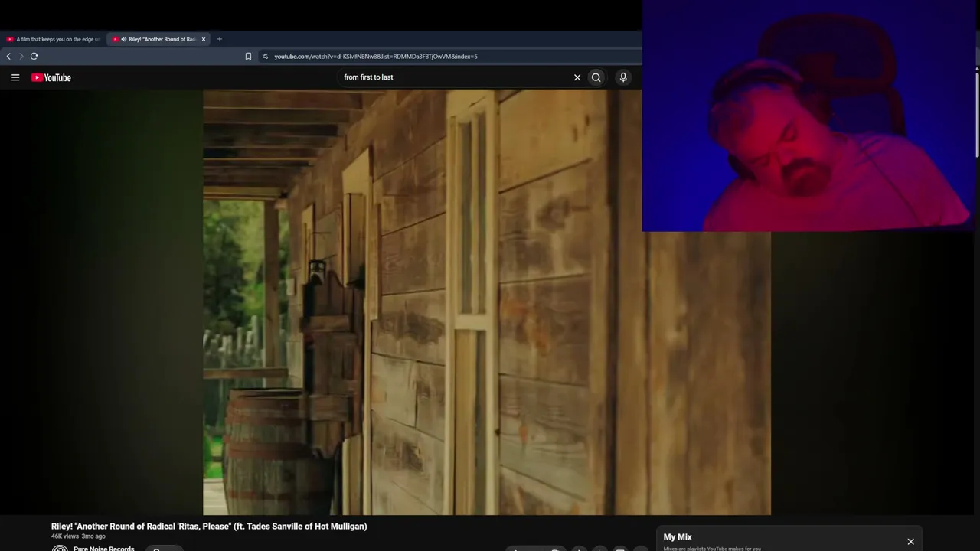Click the '46K views 3mo ago' info text

click(78, 536)
